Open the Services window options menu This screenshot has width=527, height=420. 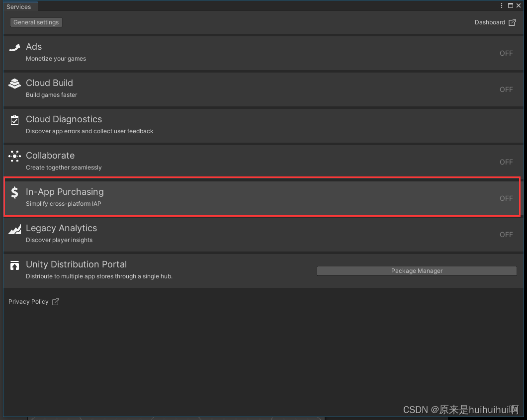[x=501, y=5]
